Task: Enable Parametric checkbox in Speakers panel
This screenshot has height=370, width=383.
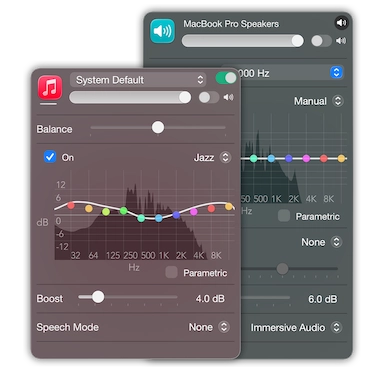Action: pos(284,216)
